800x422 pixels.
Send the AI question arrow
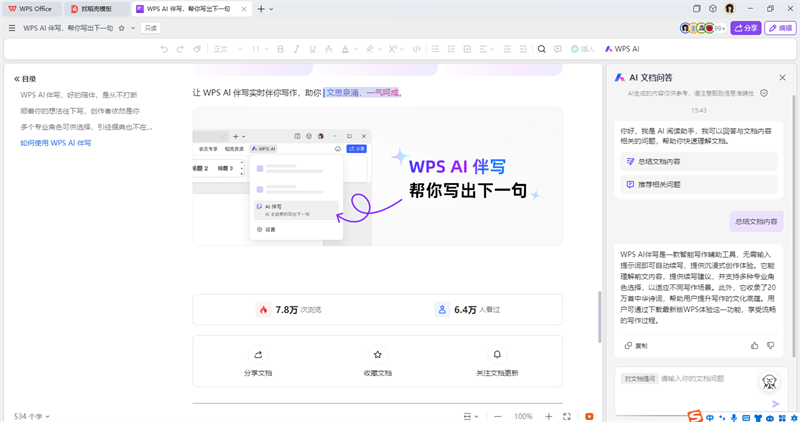pos(776,404)
